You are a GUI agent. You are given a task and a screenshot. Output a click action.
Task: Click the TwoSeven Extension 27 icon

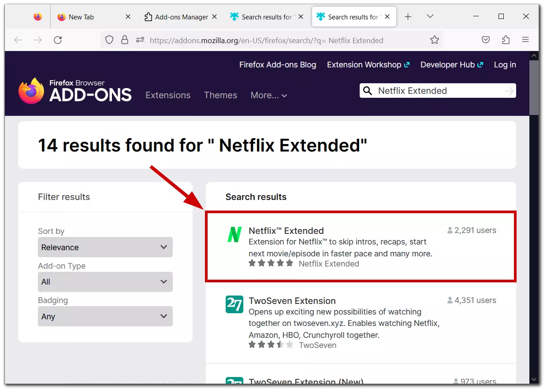point(234,305)
